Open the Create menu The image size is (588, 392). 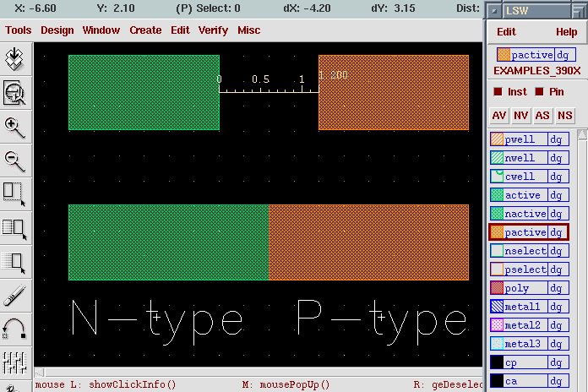pos(145,30)
